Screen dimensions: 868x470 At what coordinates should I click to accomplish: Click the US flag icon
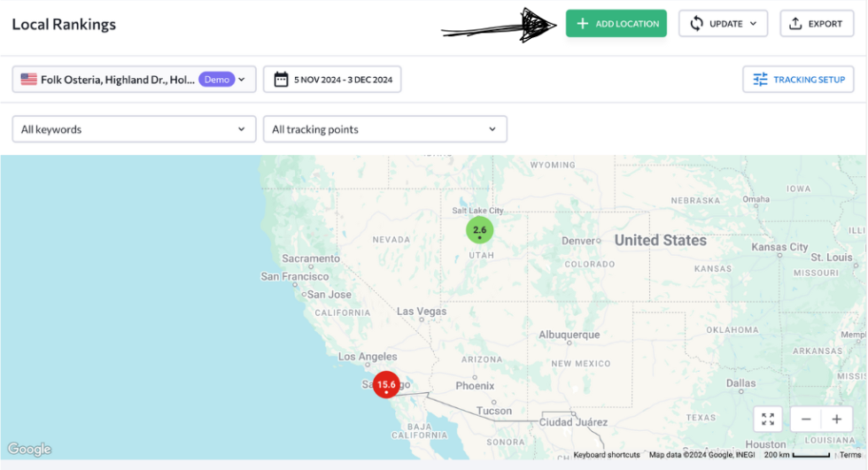pos(29,80)
